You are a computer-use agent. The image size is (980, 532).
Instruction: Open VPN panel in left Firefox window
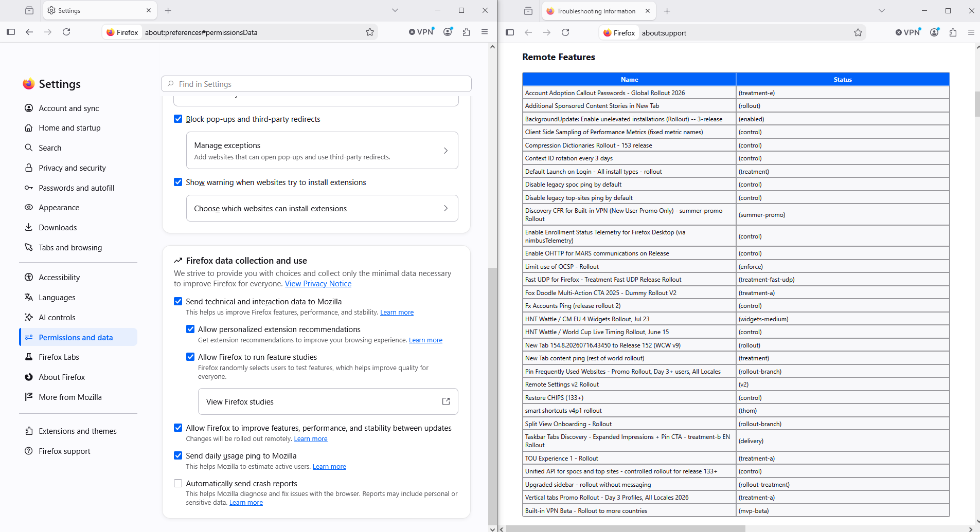[x=422, y=32]
